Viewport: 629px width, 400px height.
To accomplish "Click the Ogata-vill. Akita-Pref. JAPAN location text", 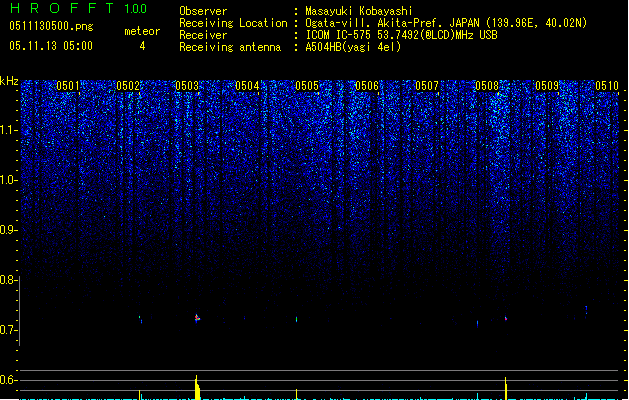I will [x=446, y=23].
